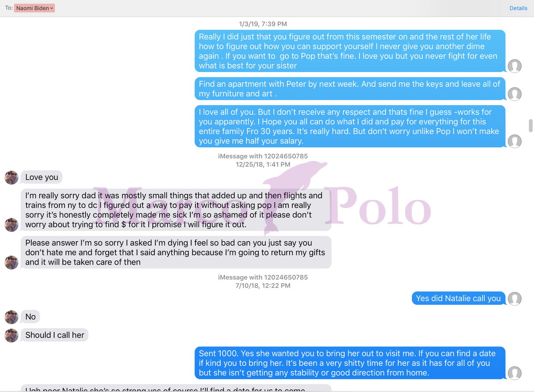The width and height of the screenshot is (534, 392).
Task: Click sender avatar beside "Find an apartment with Peter" bubble
Action: [x=515, y=94]
